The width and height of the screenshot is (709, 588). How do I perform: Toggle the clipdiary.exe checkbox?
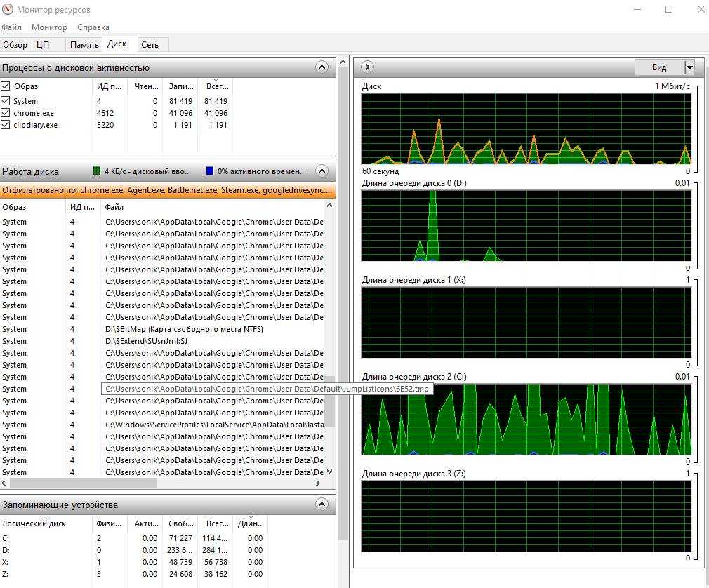(6, 125)
